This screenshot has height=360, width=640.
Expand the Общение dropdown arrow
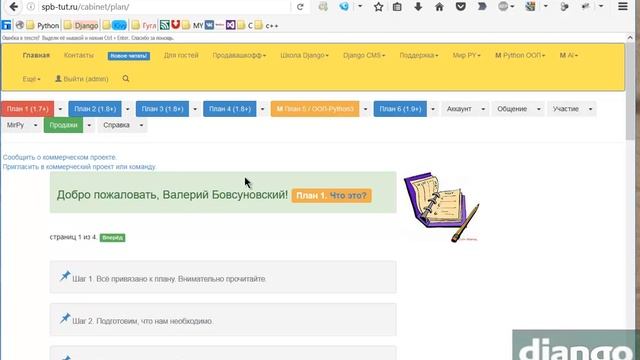[x=539, y=109]
